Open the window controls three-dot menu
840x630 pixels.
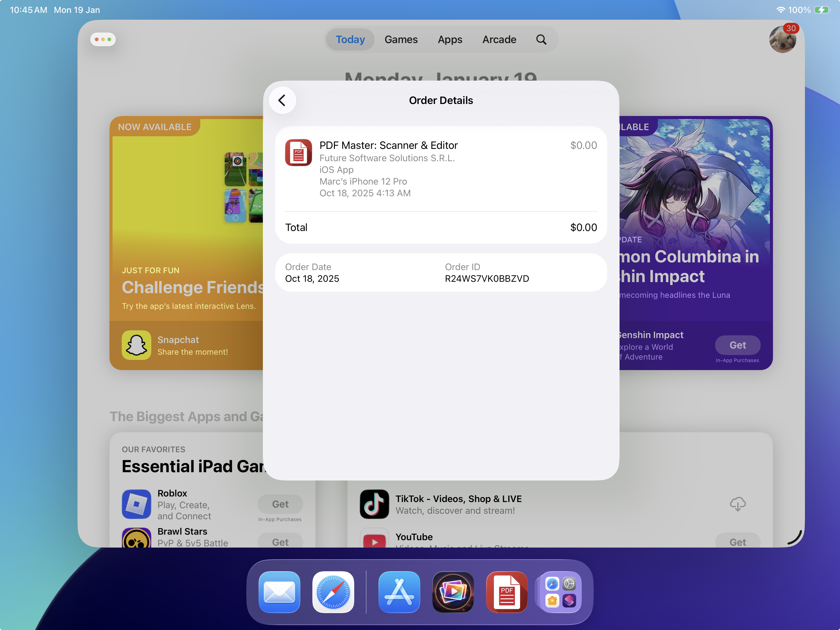click(x=103, y=39)
